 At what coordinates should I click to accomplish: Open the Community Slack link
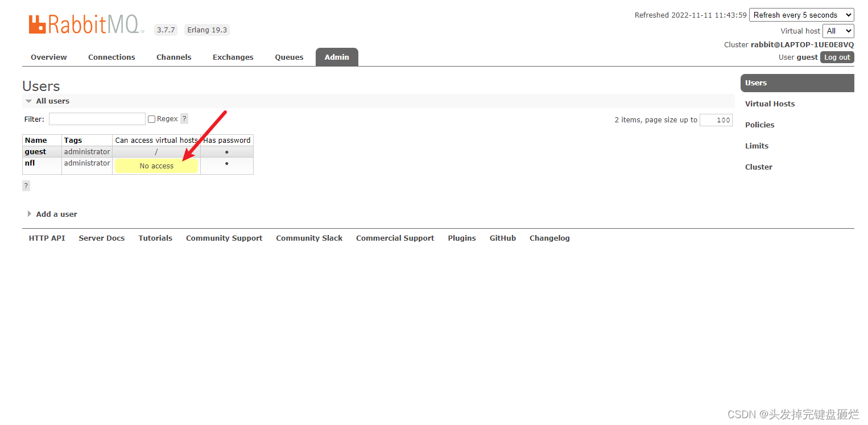click(x=309, y=238)
